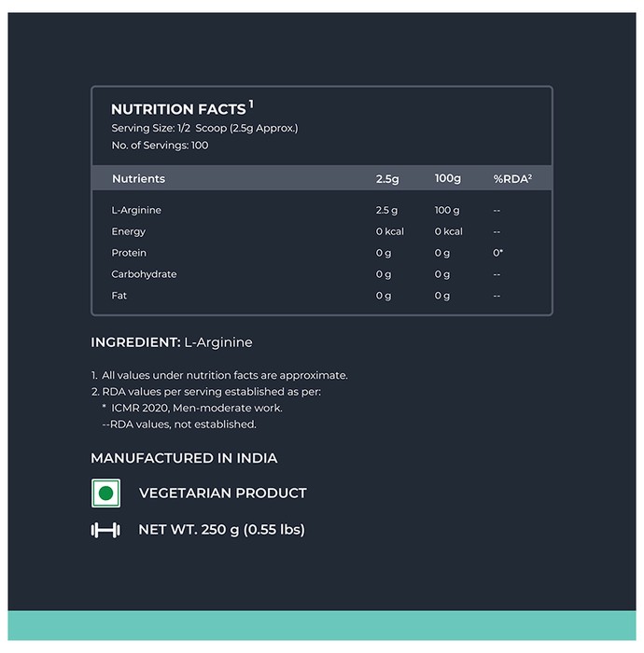Click the Energy row label
This screenshot has height=653, width=644.
pos(128,232)
